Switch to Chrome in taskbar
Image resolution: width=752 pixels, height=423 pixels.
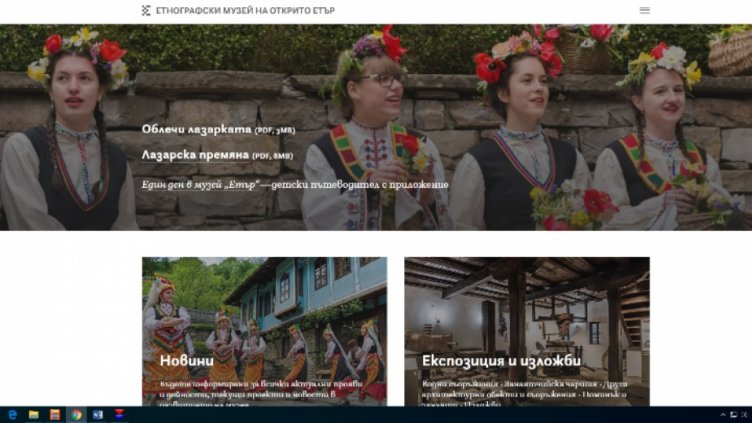77,415
